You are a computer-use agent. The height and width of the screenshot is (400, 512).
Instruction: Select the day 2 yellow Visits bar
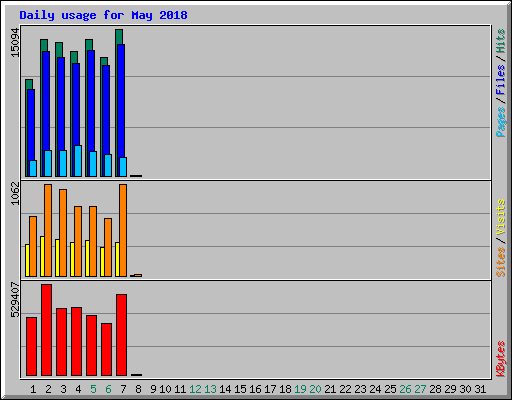[x=42, y=256]
